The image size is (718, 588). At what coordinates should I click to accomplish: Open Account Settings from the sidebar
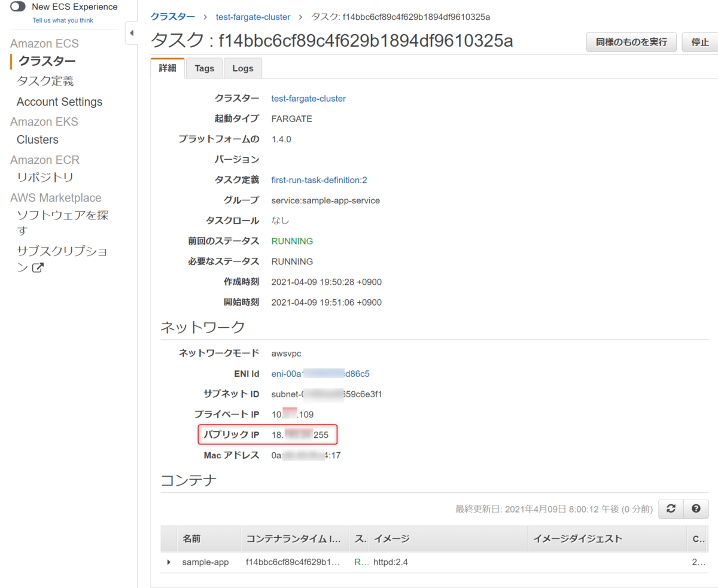59,102
